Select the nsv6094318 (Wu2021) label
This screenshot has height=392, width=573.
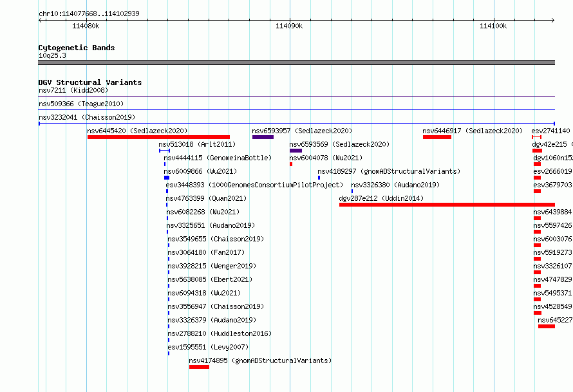(x=205, y=293)
